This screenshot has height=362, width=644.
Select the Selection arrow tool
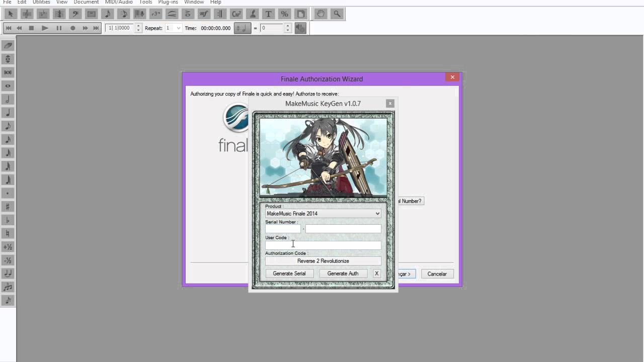coord(11,14)
